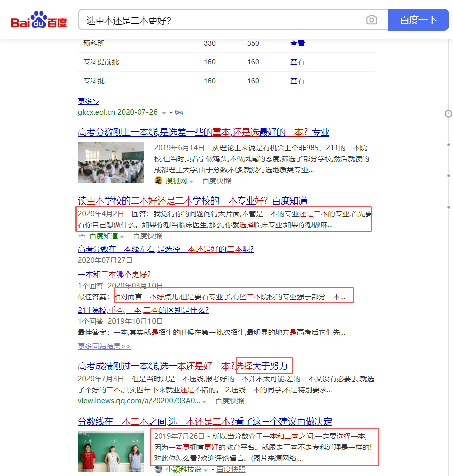Open result titled 一本和二本哪个更好?
453x476 pixels.
coord(114,275)
